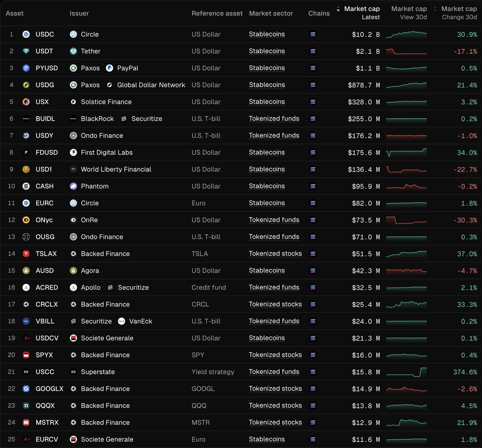Click the USDC asset logo icon

click(x=26, y=35)
